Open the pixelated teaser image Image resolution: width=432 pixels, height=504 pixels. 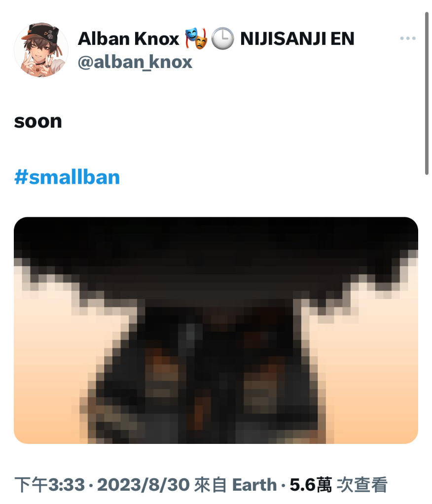click(x=216, y=331)
